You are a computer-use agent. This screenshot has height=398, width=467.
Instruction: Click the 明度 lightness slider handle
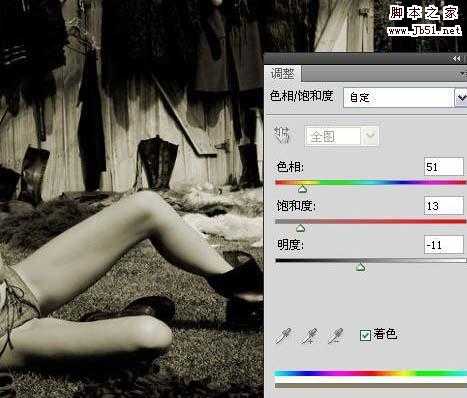361,267
